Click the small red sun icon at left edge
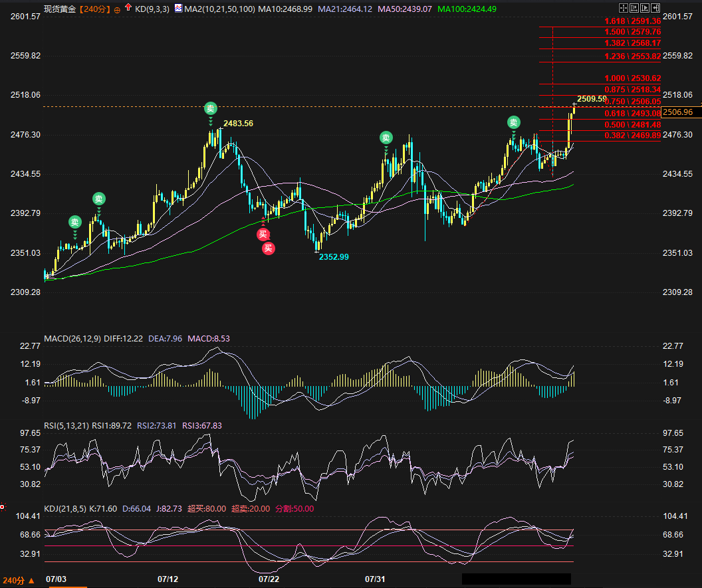 pos(3,507)
